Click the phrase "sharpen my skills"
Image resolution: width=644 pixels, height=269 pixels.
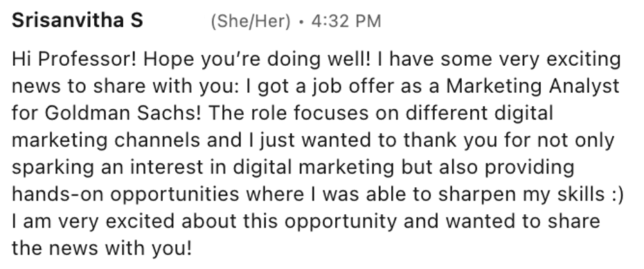[x=521, y=195]
